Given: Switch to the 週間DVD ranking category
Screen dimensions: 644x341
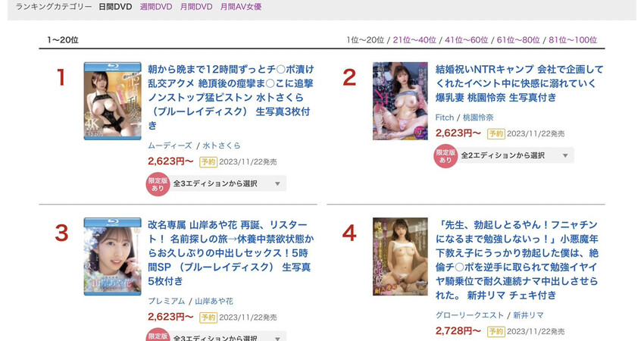Looking at the screenshot, I should 155,7.
